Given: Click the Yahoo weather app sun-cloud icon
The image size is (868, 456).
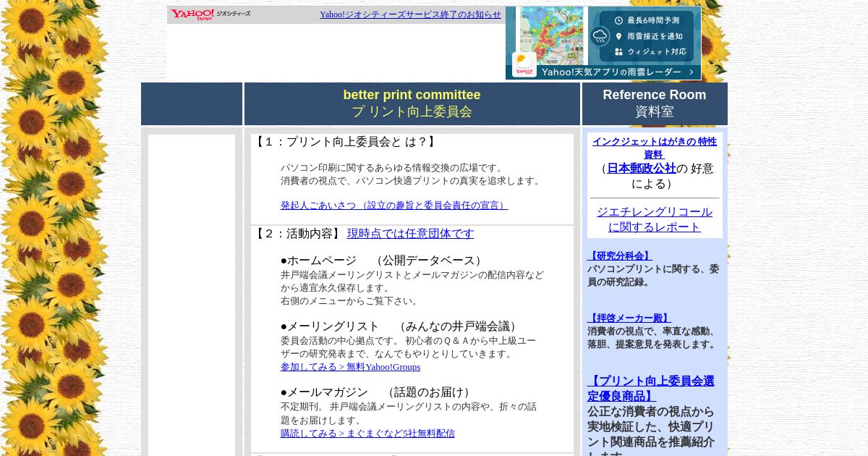Looking at the screenshot, I should click(x=524, y=64).
